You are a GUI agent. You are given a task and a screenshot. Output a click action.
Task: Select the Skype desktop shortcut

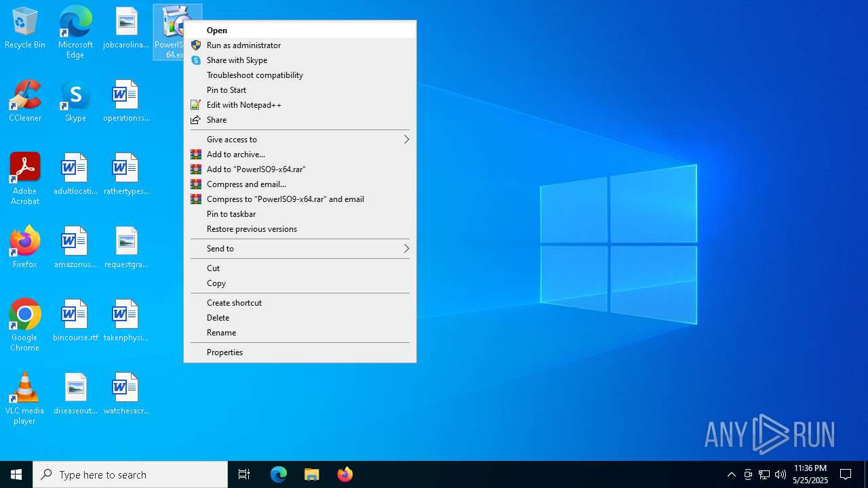75,102
